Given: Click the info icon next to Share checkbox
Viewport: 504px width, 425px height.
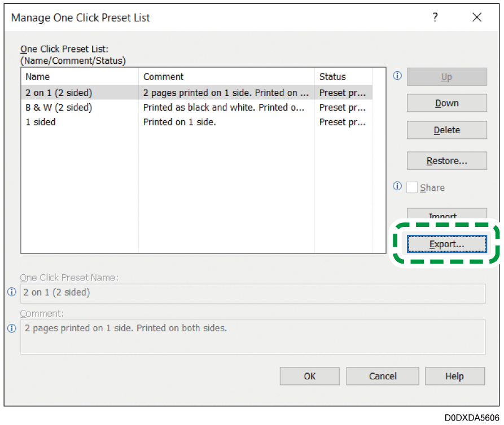Looking at the screenshot, I should click(397, 187).
